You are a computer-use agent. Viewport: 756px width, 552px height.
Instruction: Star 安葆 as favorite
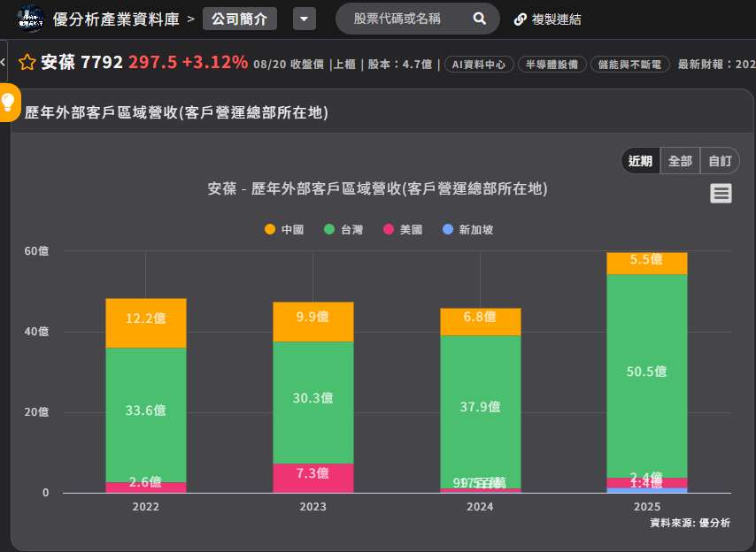pos(27,62)
